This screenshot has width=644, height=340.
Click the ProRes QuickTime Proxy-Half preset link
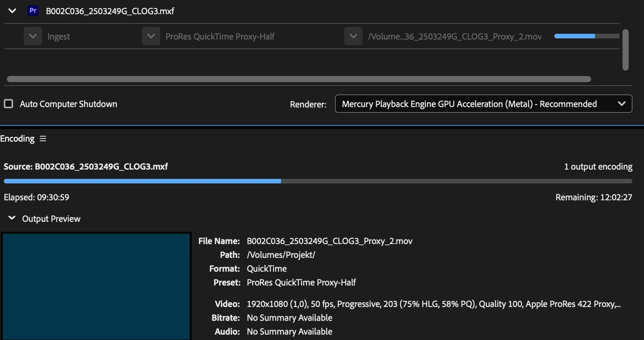coord(220,36)
